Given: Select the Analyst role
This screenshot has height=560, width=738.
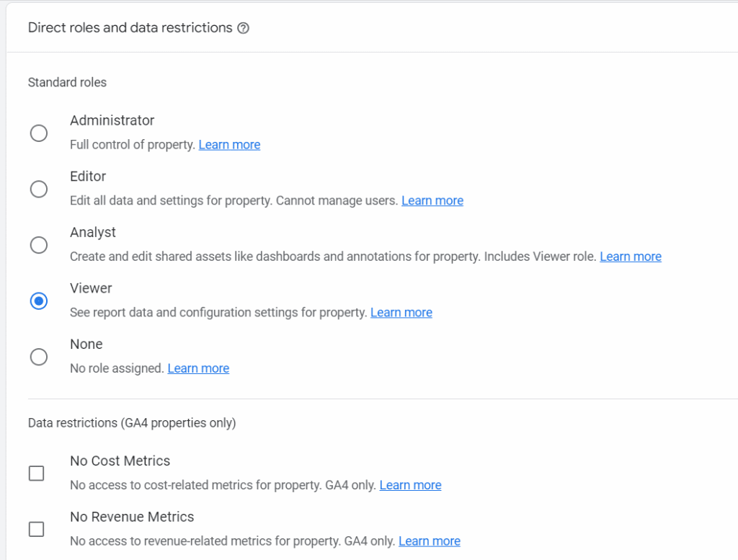Looking at the screenshot, I should click(x=39, y=245).
